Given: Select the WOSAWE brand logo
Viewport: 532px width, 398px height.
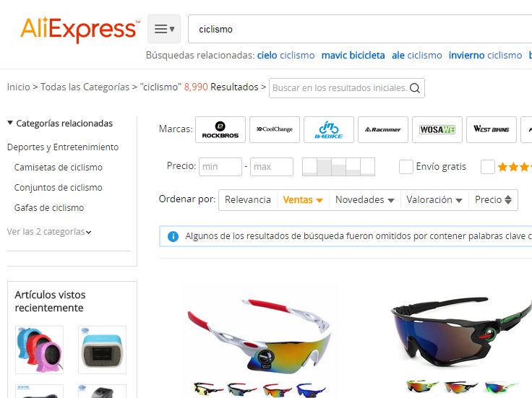Looking at the screenshot, I should (x=437, y=129).
